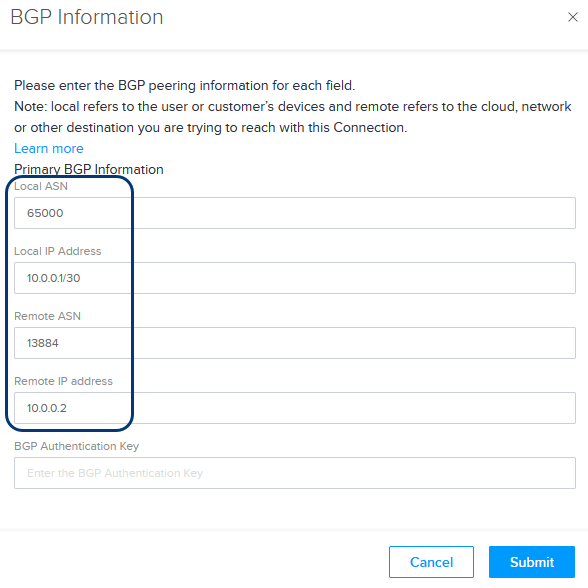Click the 'Note: local refers' text line
The height and width of the screenshot is (588, 588).
(292, 106)
